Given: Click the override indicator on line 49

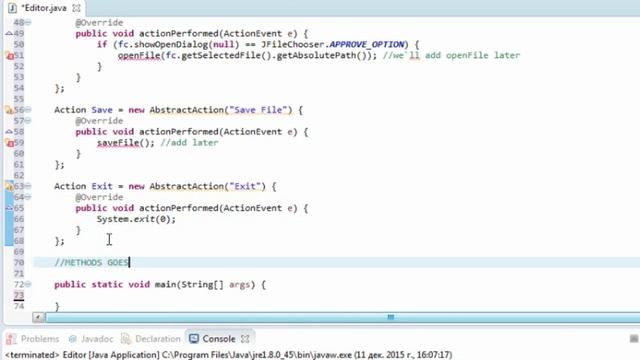Looking at the screenshot, I should pos(9,33).
